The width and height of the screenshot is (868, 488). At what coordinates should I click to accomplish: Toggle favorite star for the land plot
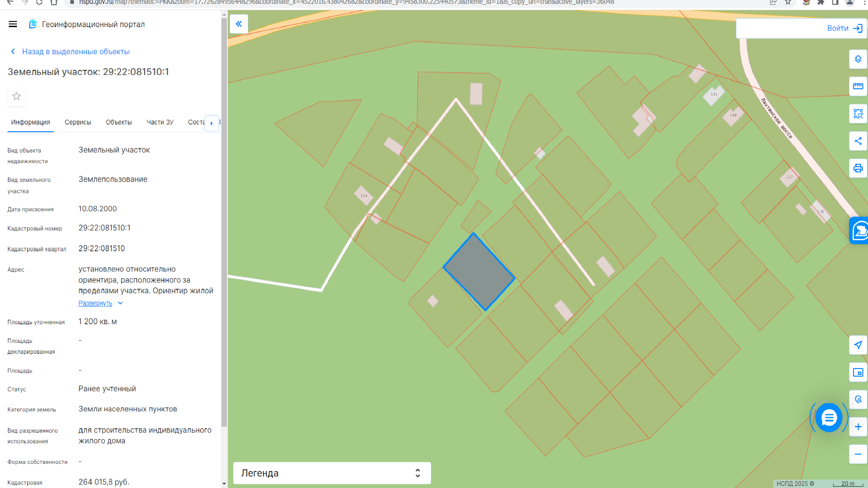pyautogui.click(x=17, y=96)
